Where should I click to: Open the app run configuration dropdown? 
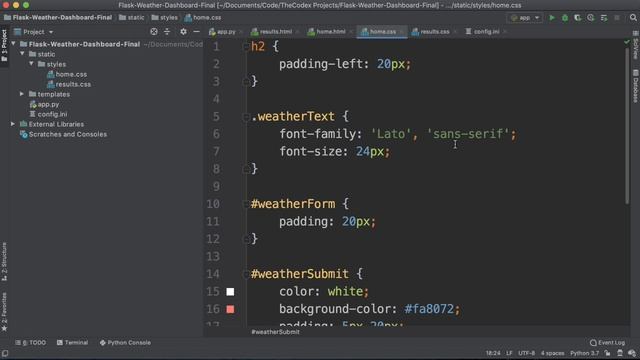pyautogui.click(x=525, y=18)
